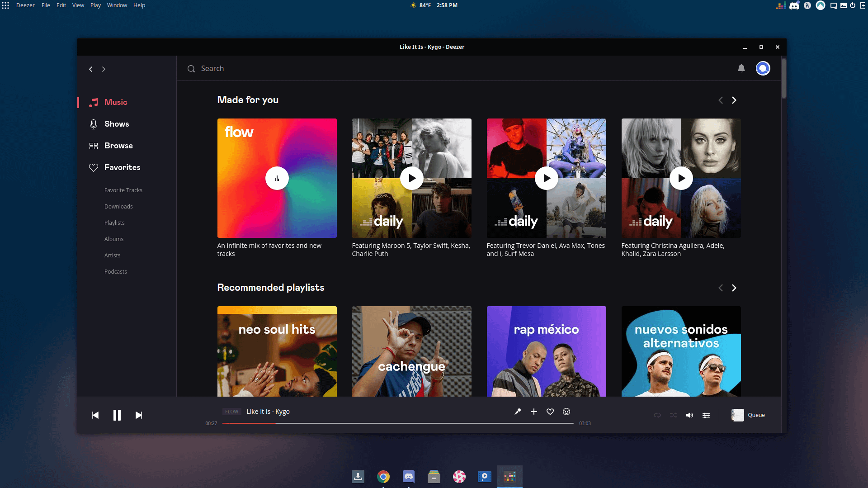Open Podcasts under Favorites

click(x=115, y=272)
